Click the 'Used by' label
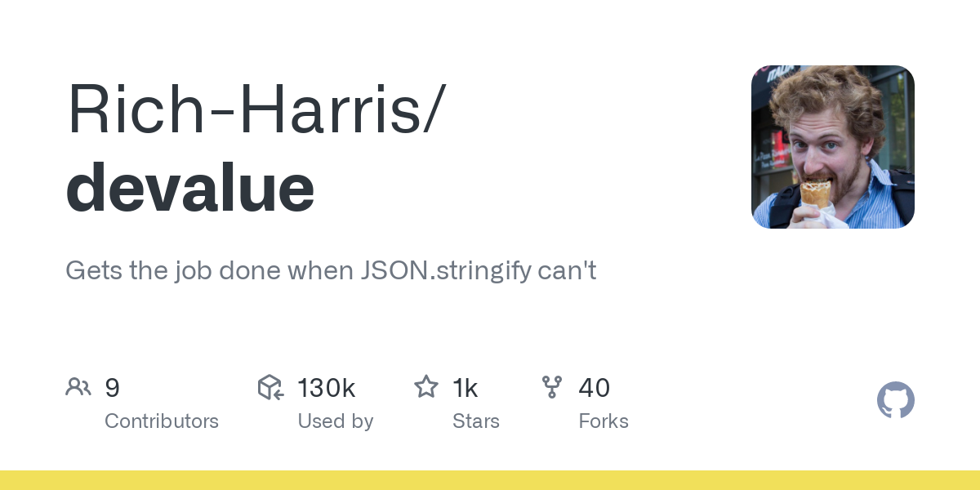Screen dimensions: 980x490 click(x=335, y=421)
